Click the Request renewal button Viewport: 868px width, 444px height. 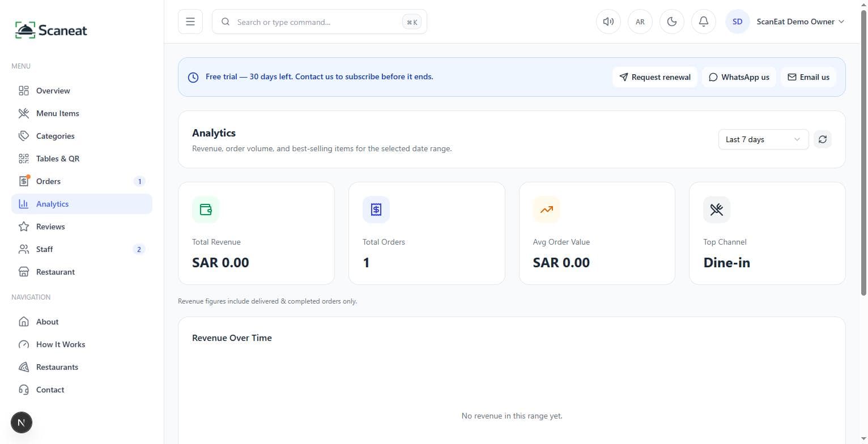655,77
